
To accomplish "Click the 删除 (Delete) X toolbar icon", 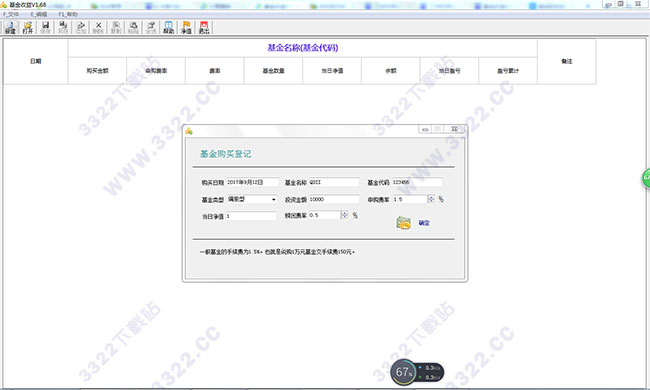I will pyautogui.click(x=98, y=27).
